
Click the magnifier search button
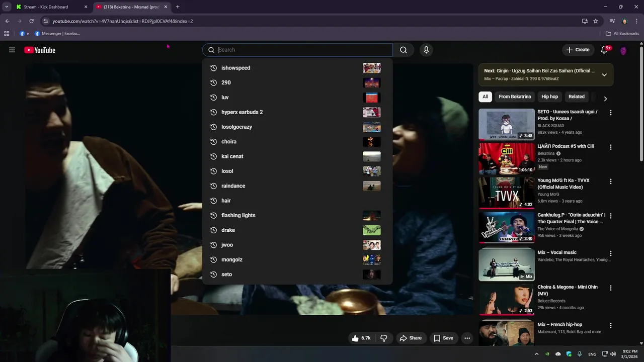point(404,50)
